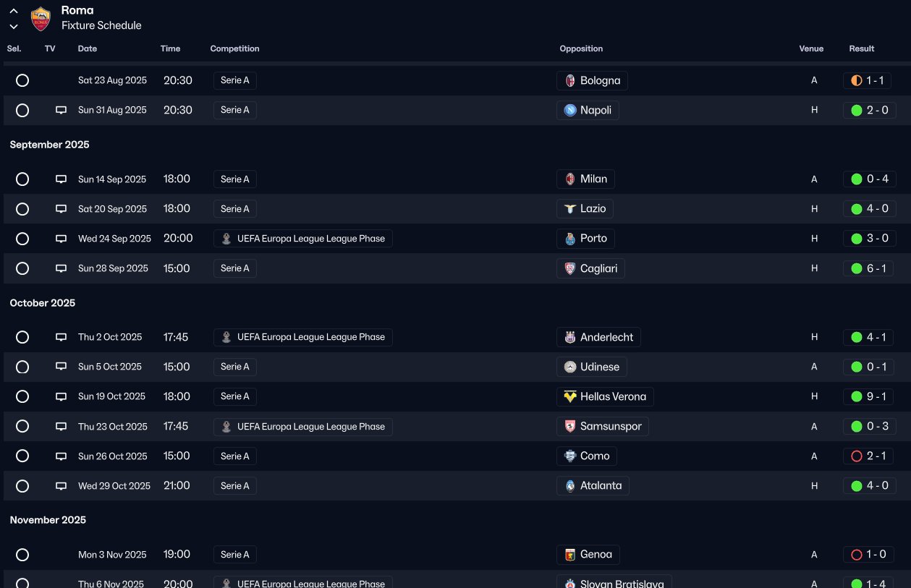911x588 pixels.
Task: Click the Napoli club badge
Action: click(x=570, y=110)
